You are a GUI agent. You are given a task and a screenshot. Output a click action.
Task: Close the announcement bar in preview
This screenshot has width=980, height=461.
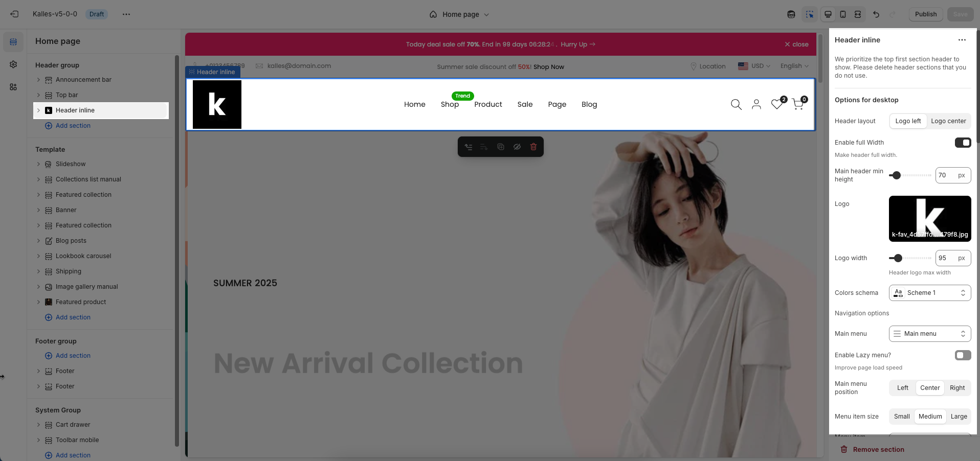[796, 44]
